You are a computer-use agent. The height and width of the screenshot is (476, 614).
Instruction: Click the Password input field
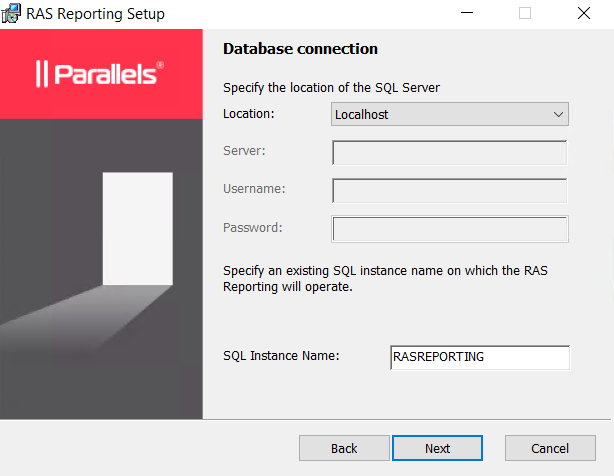(x=449, y=229)
